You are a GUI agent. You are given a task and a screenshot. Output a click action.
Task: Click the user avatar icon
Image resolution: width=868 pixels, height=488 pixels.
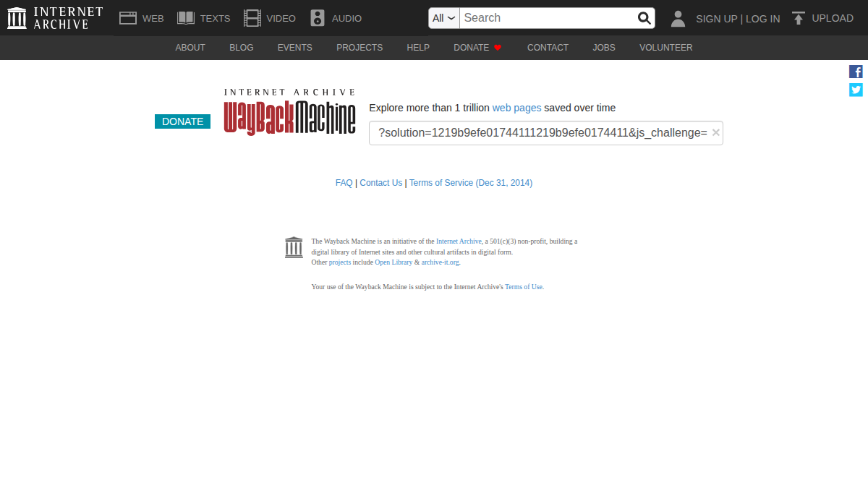tap(678, 18)
